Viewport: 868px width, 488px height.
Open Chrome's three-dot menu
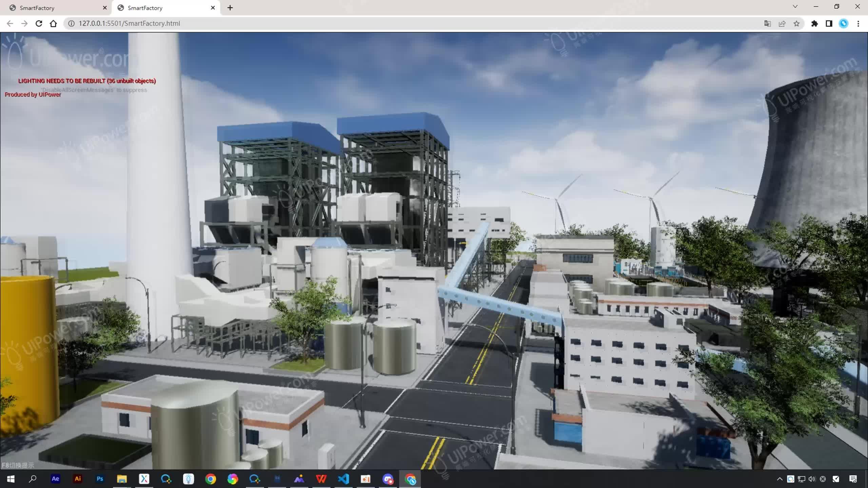(858, 23)
